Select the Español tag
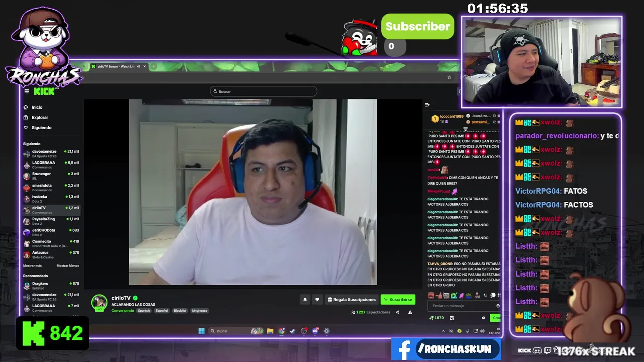This screenshot has width=644, height=362. tap(162, 311)
